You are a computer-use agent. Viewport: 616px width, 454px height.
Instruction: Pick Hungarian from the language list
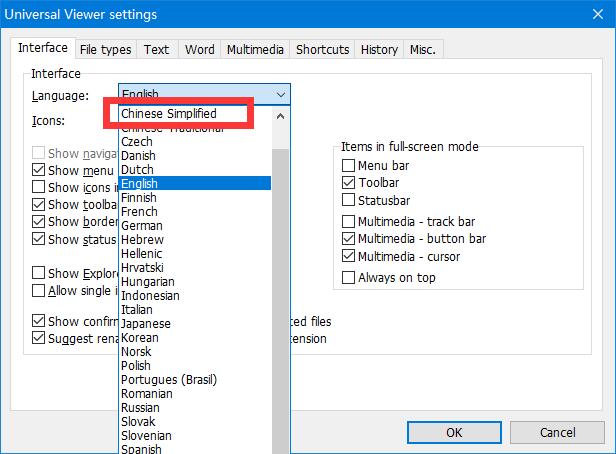pyautogui.click(x=195, y=282)
